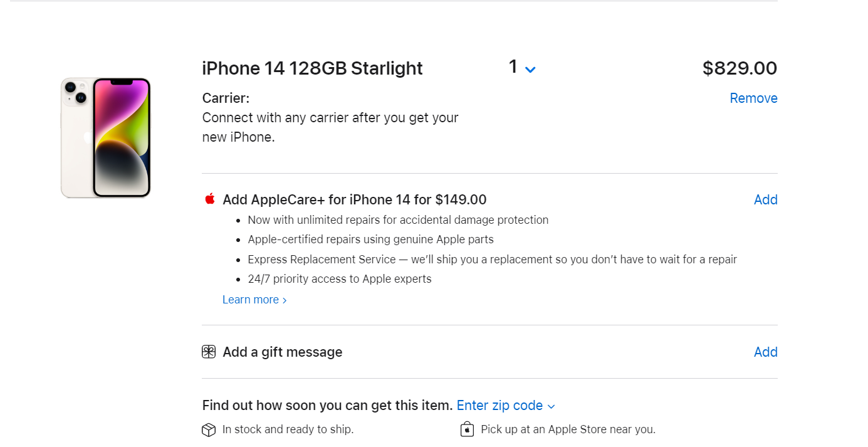
Task: Click the $829.00 price
Action: 740,68
